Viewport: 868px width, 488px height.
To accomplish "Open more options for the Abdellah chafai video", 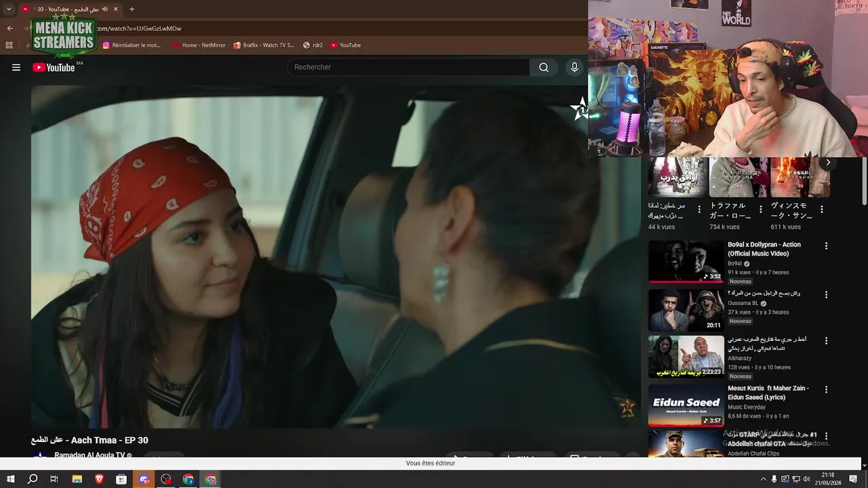I will [x=826, y=436].
